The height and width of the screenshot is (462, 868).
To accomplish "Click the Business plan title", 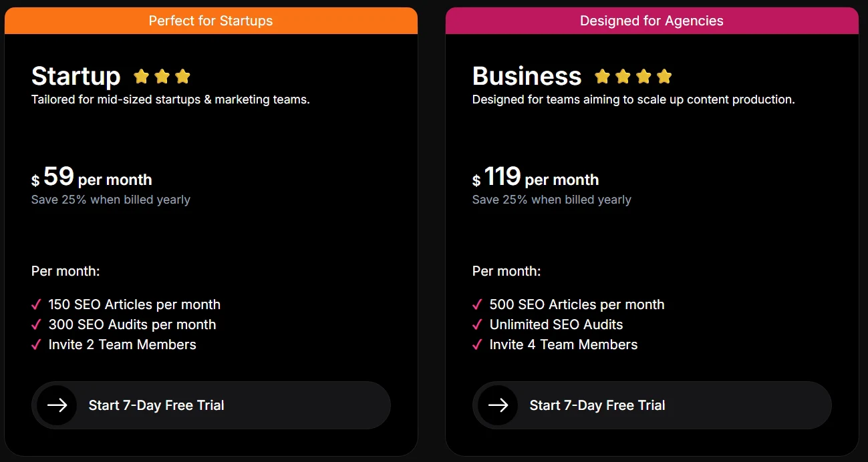I will tap(527, 76).
